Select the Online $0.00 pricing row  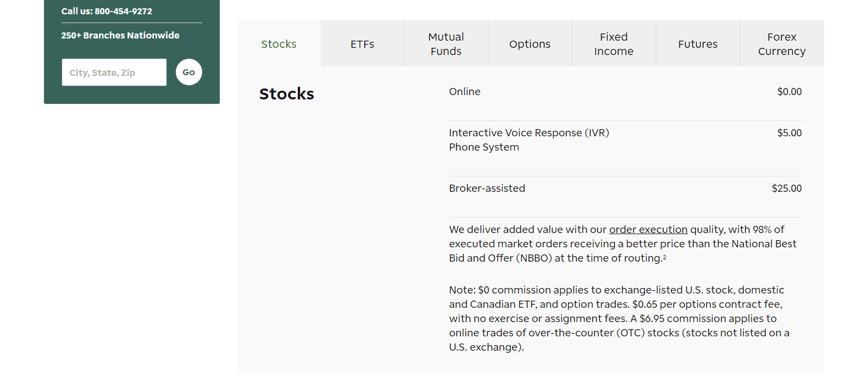625,91
